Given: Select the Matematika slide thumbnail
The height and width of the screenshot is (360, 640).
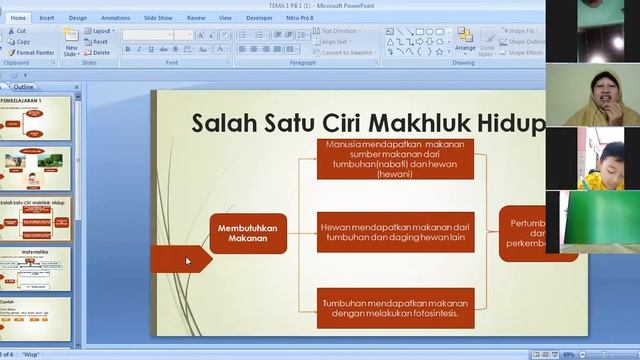Looking at the screenshot, I should point(35,269).
